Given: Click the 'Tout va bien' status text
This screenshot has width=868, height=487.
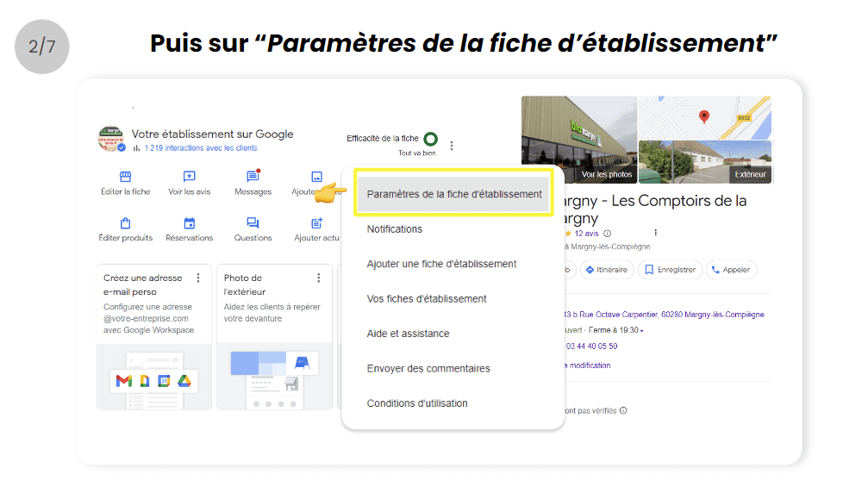Looking at the screenshot, I should [x=417, y=153].
